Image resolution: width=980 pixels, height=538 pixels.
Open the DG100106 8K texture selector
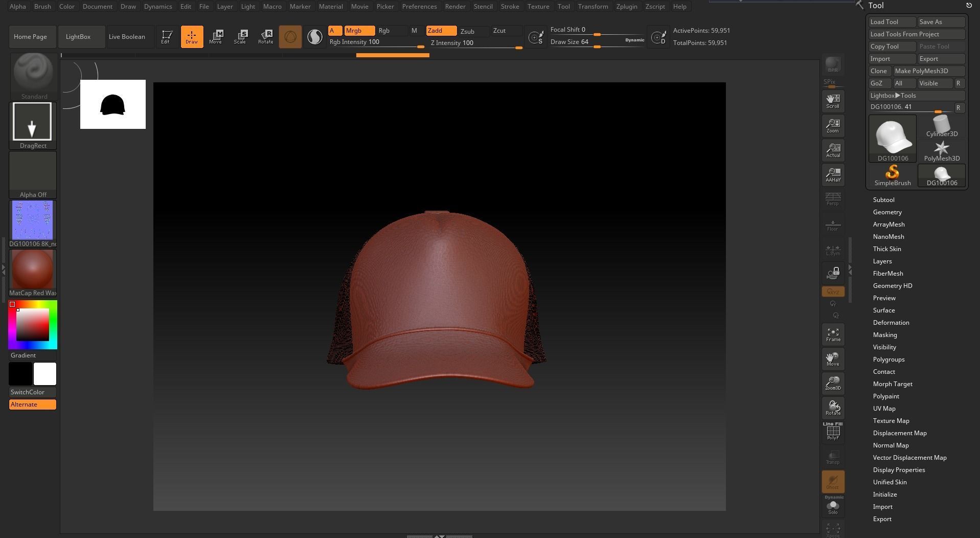[x=33, y=223]
